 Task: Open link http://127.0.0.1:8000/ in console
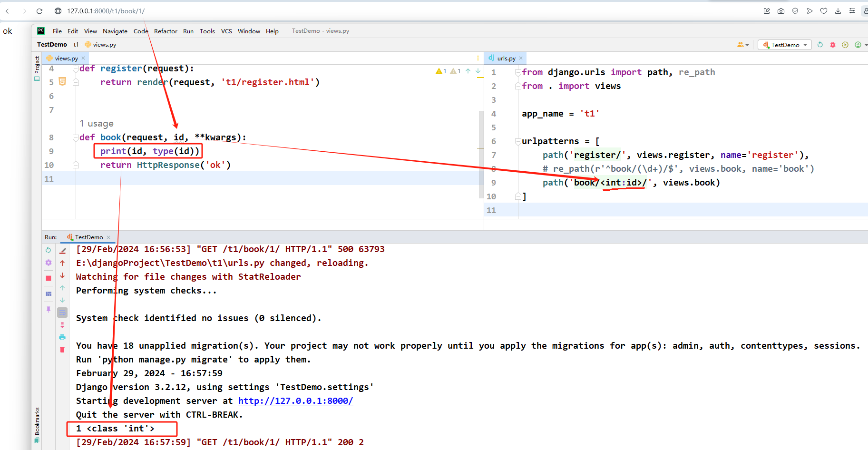point(295,401)
